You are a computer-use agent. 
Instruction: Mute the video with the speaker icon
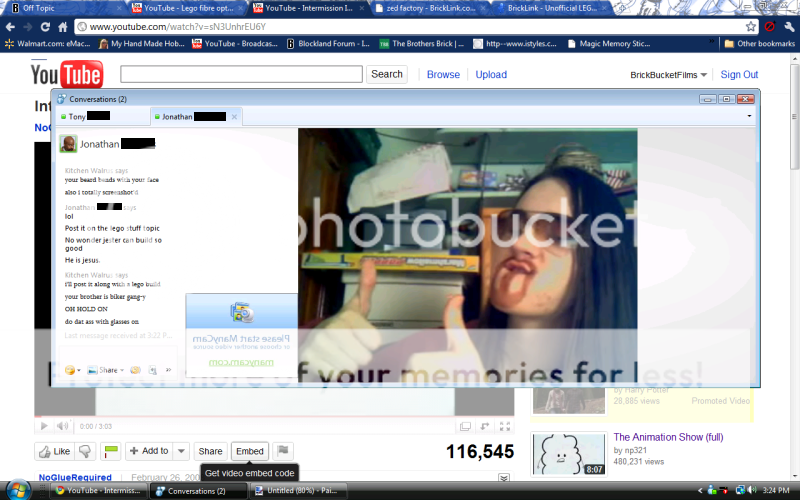click(62, 426)
